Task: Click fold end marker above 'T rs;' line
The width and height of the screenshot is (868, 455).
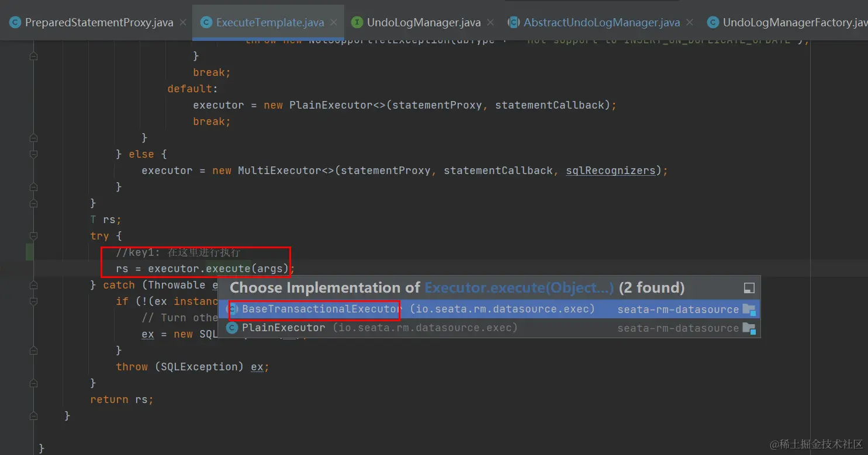Action: [x=33, y=203]
